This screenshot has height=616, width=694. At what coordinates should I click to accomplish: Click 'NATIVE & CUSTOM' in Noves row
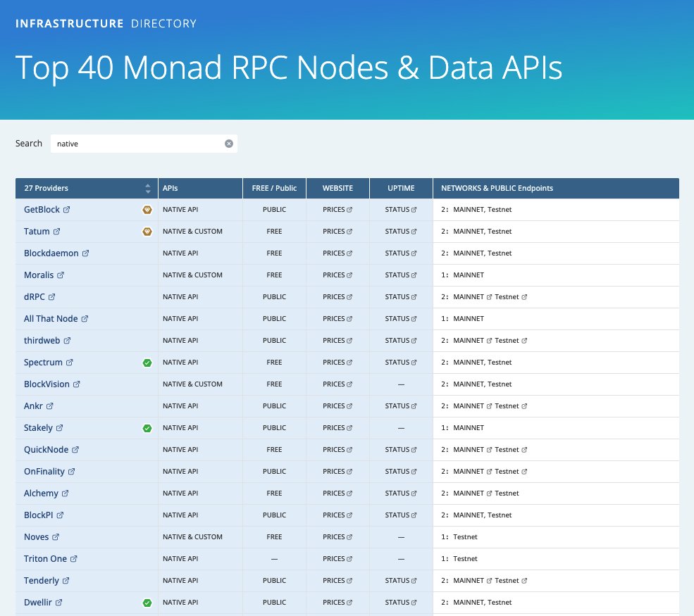(192, 537)
